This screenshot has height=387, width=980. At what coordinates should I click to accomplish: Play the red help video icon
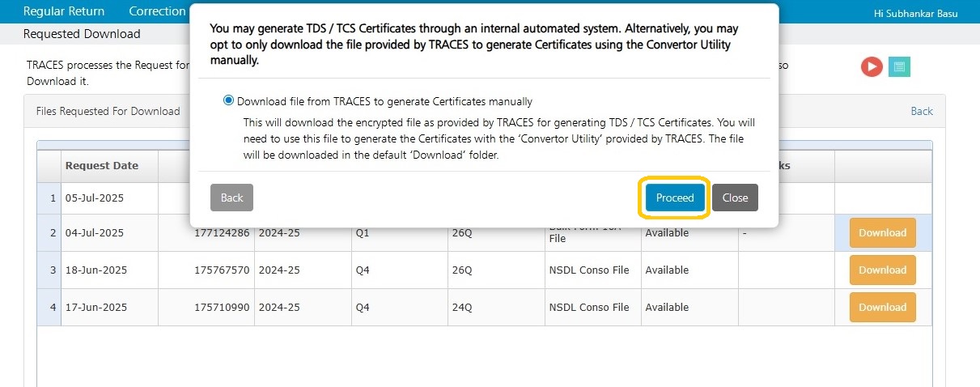(872, 66)
